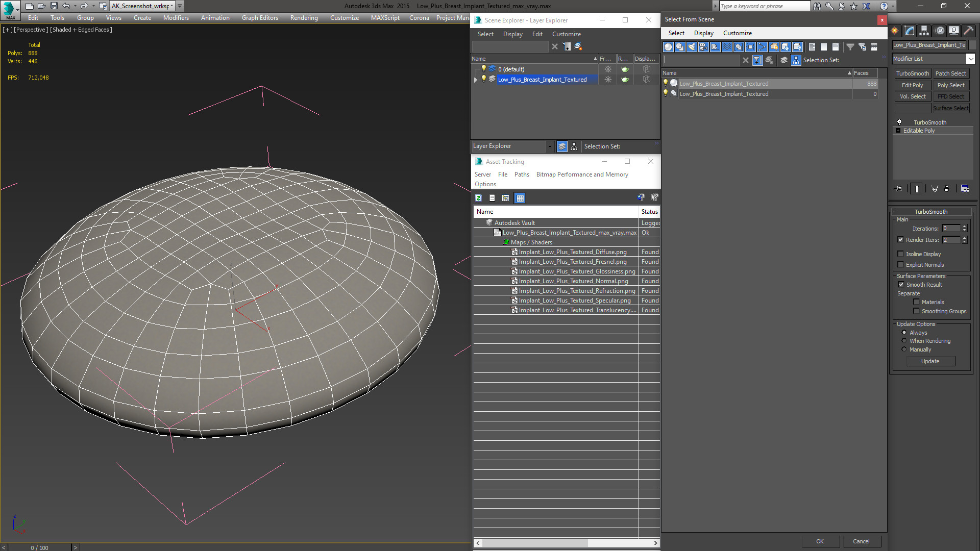Toggle freeze for the Low_Plus_Breast_Implant_Textured layer
Image resolution: width=980 pixels, height=551 pixels.
(607, 80)
